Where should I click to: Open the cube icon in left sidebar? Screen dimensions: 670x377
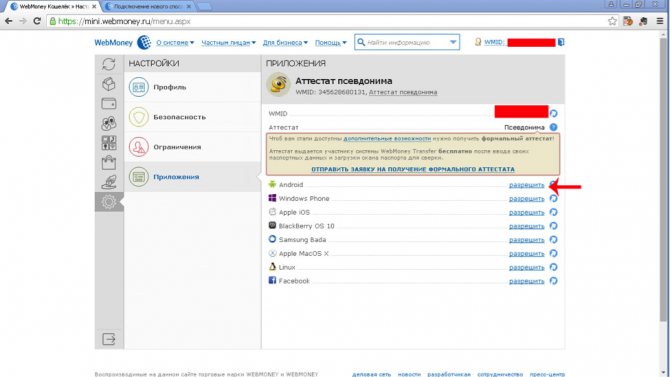[x=109, y=84]
